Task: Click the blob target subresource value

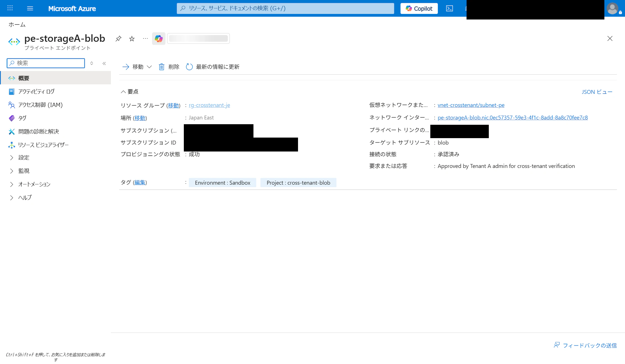Action: point(443,143)
